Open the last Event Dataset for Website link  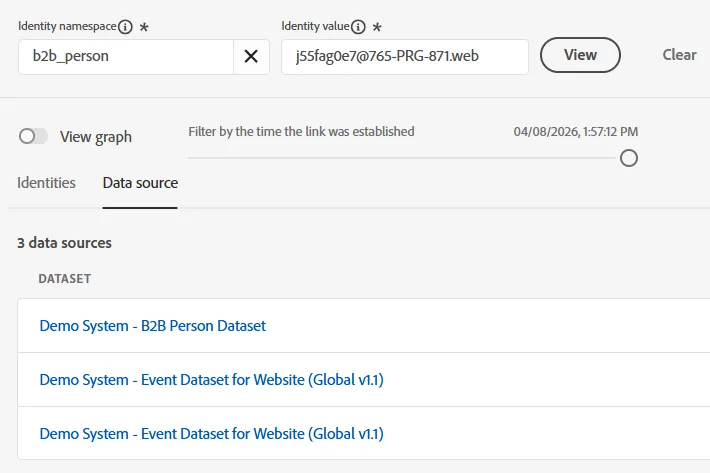pos(211,434)
